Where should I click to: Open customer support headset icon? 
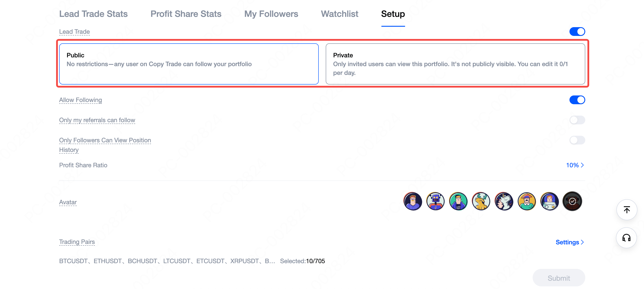pos(626,238)
